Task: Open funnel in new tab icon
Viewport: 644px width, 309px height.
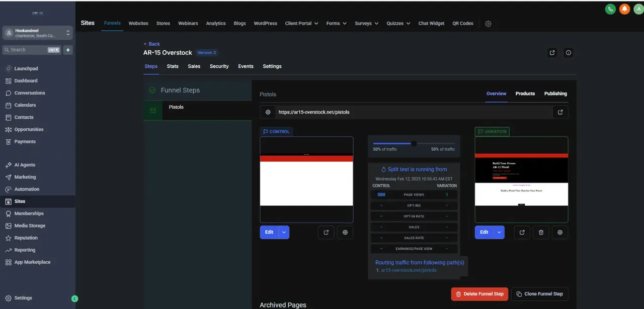Action: [x=552, y=53]
